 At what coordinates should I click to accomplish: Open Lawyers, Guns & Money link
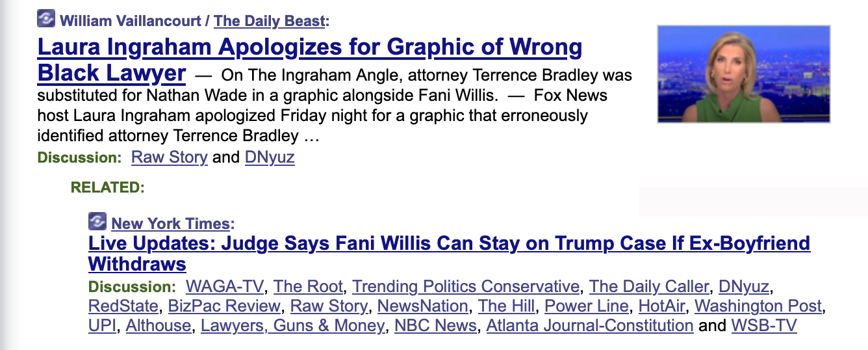click(292, 325)
